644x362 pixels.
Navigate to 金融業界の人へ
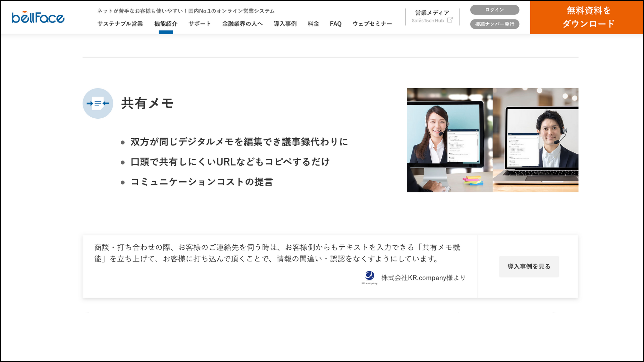(242, 23)
